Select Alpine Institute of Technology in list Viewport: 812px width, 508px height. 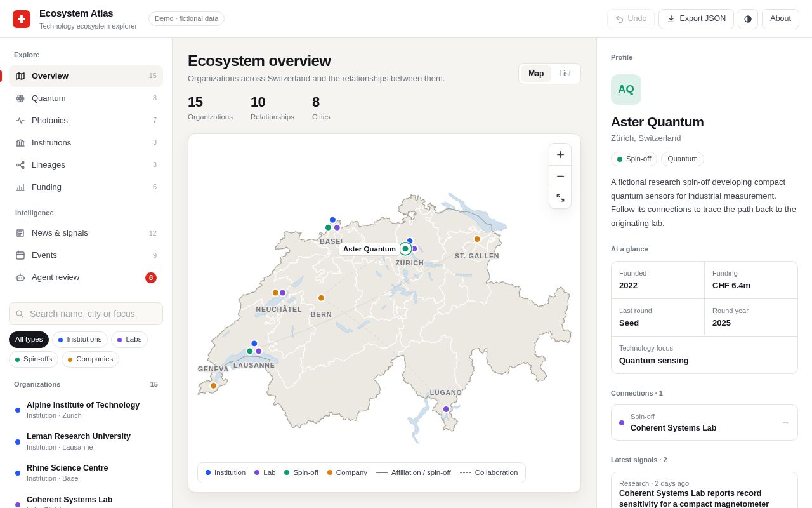[86, 410]
